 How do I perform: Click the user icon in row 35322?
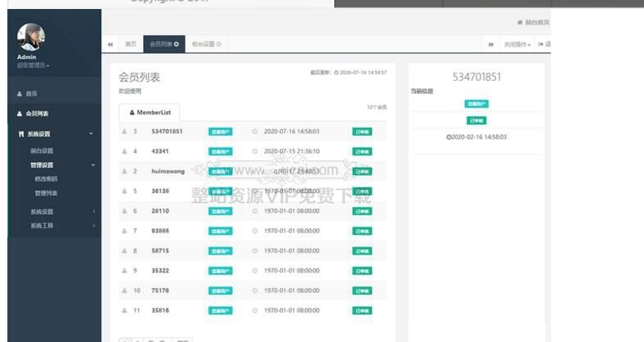[x=124, y=271]
